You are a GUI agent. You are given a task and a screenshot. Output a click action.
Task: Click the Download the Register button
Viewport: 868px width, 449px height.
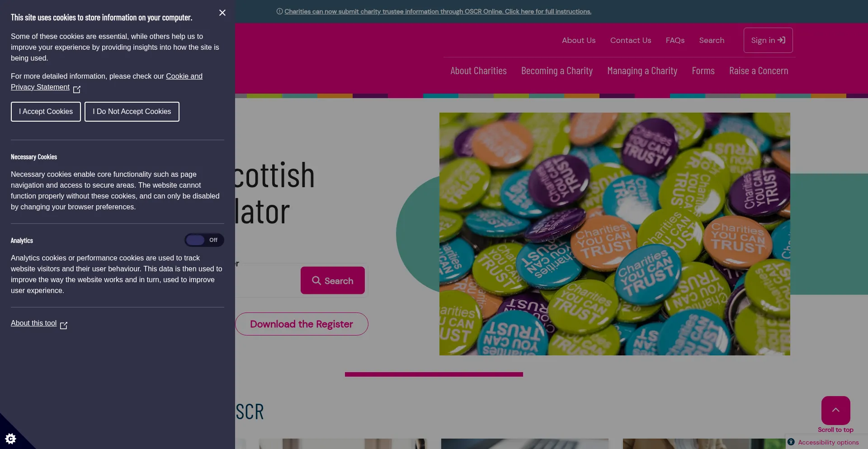click(x=302, y=324)
